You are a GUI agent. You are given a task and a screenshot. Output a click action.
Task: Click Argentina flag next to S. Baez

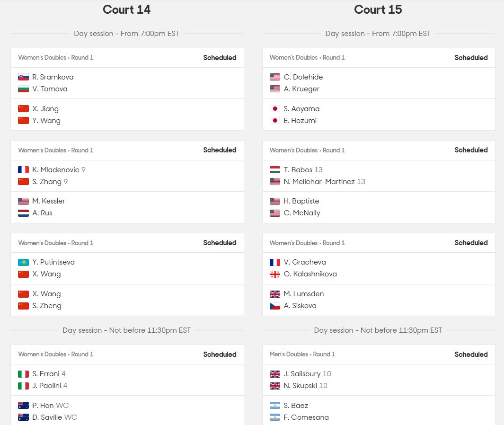click(275, 406)
